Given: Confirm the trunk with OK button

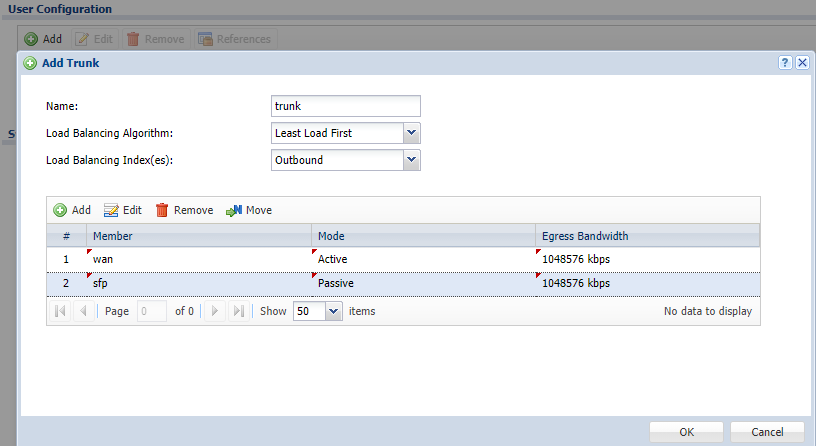Looking at the screenshot, I should [x=686, y=432].
